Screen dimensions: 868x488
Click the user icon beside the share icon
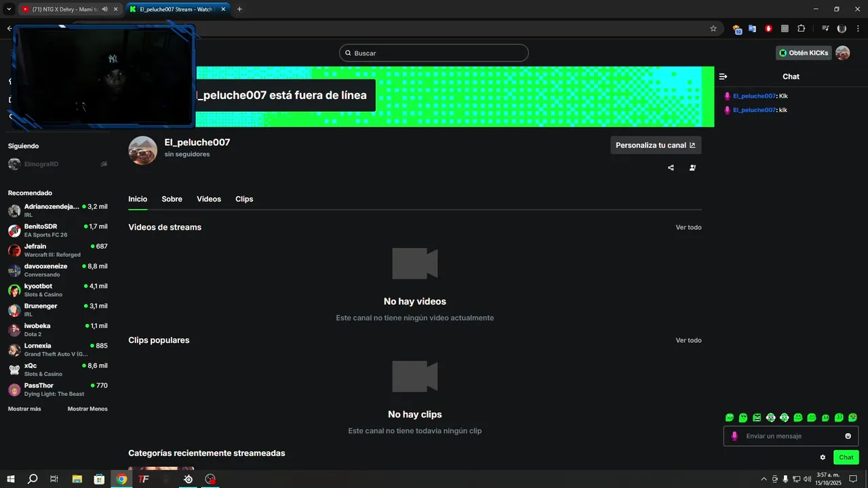[x=692, y=167]
